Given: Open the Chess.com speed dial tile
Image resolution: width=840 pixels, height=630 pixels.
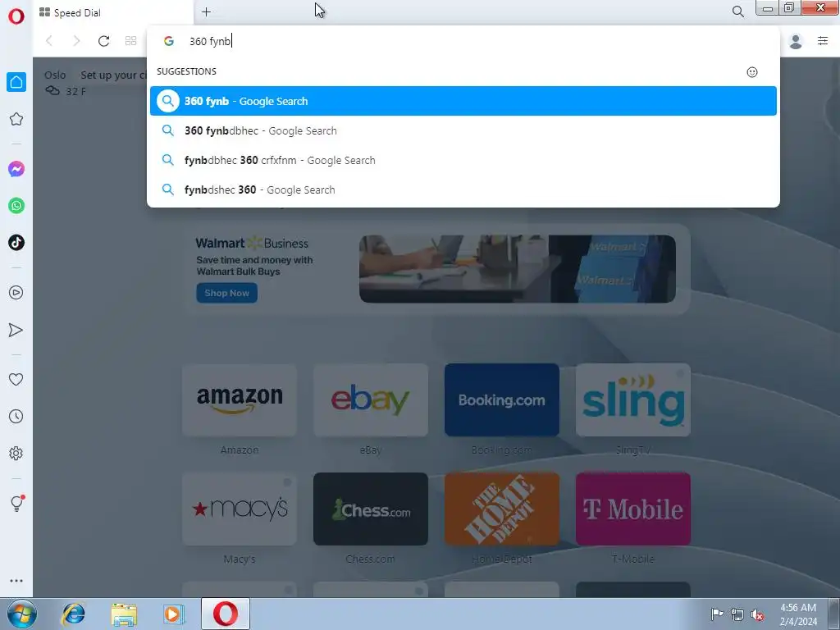Looking at the screenshot, I should tap(370, 509).
